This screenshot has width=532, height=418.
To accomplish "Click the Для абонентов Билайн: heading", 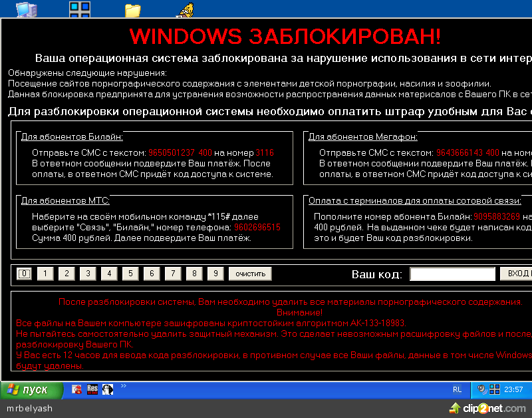I will point(72,137).
